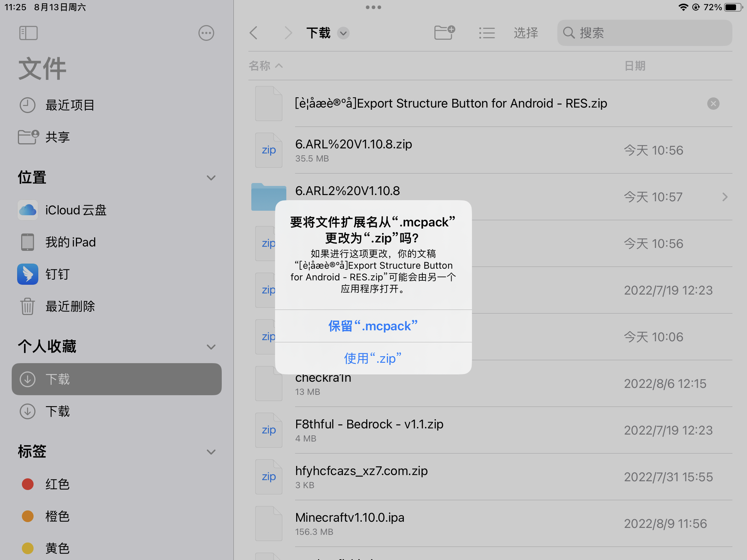Viewport: 747px width, 560px height.
Task: Switch view with the list icon
Action: 487,33
